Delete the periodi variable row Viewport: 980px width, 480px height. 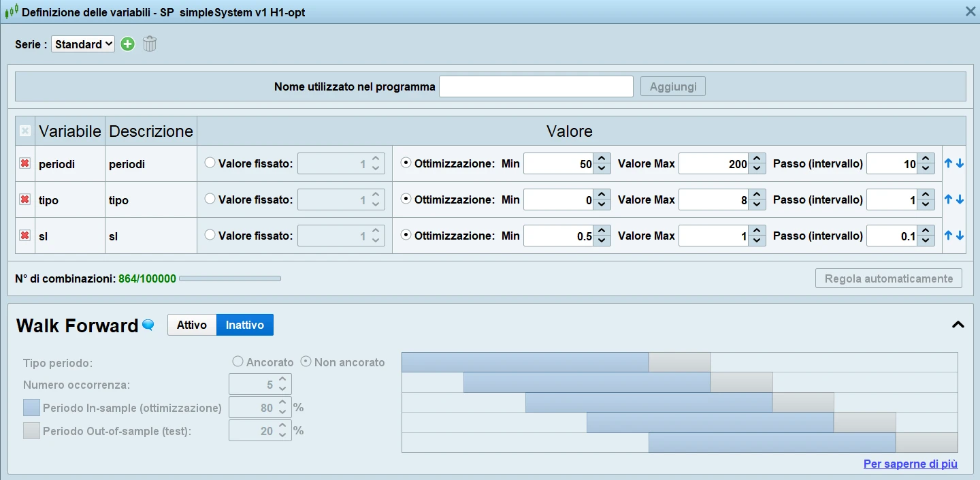(24, 163)
